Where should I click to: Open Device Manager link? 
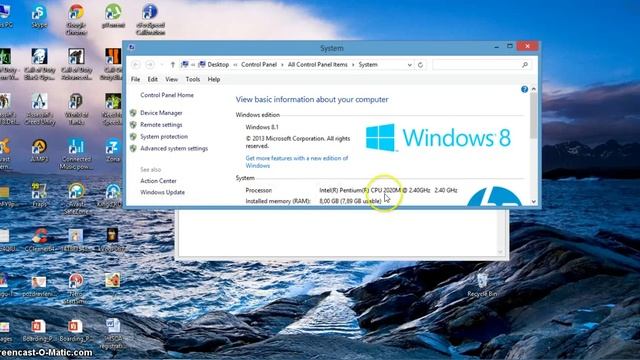point(161,113)
